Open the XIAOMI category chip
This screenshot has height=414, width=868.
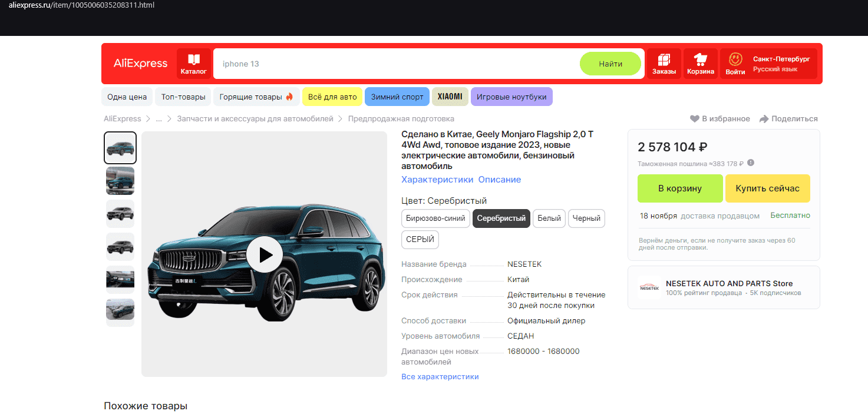[450, 97]
